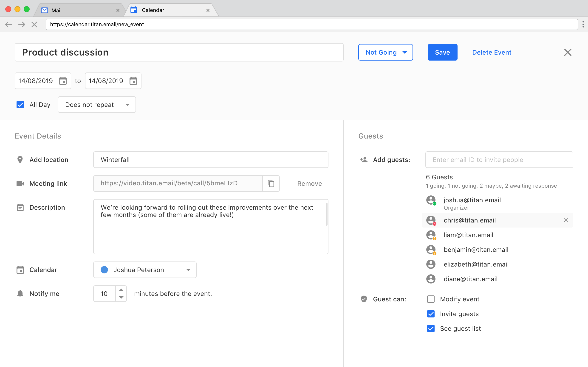Stop page loading with the X icon

point(34,24)
